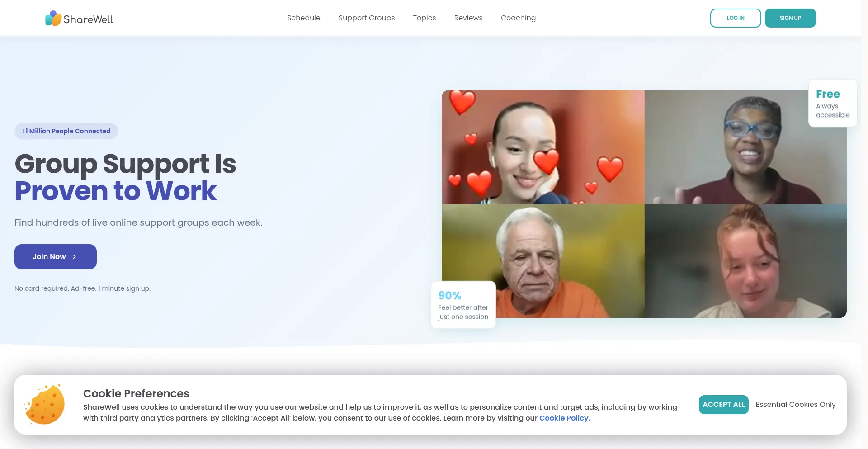The image size is (868, 449).
Task: Click the cookie illustration icon
Action: click(45, 404)
